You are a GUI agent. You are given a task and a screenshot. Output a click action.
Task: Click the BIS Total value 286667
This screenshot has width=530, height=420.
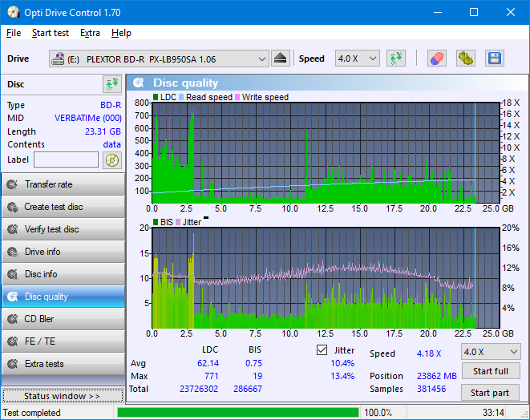click(x=248, y=389)
